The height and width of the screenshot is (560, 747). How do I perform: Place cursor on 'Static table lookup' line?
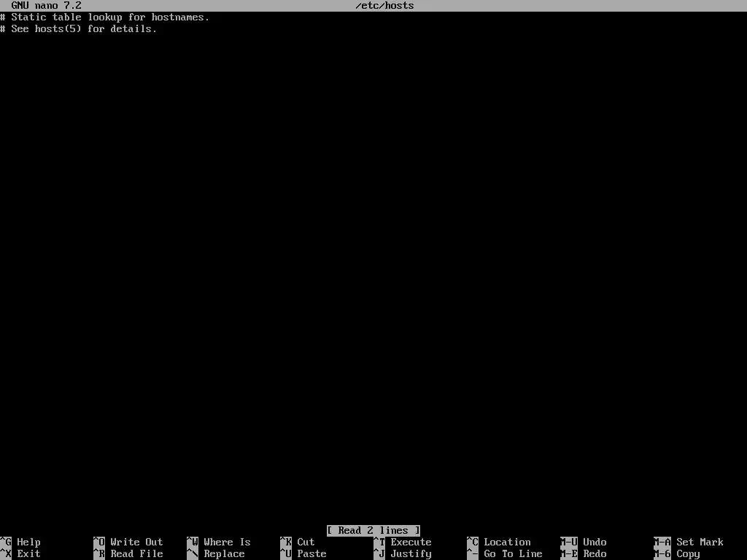(105, 17)
